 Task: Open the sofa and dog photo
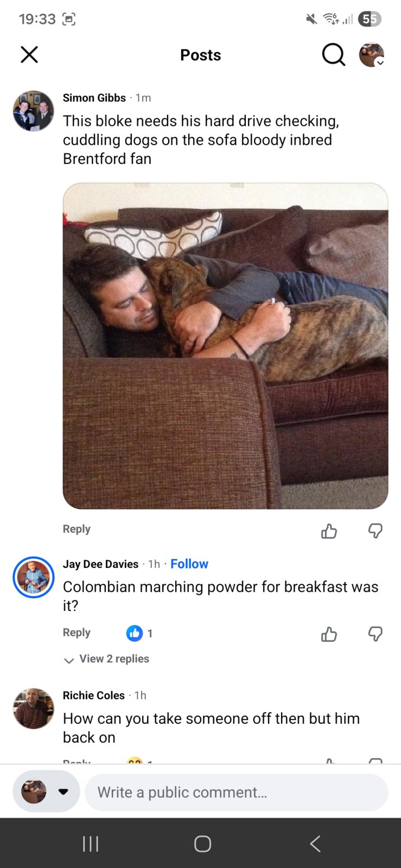tap(225, 346)
